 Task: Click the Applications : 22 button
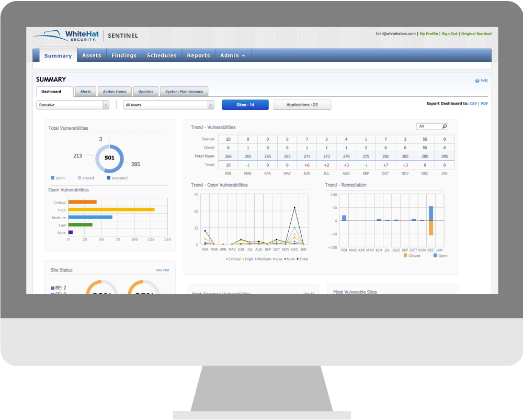coord(302,105)
